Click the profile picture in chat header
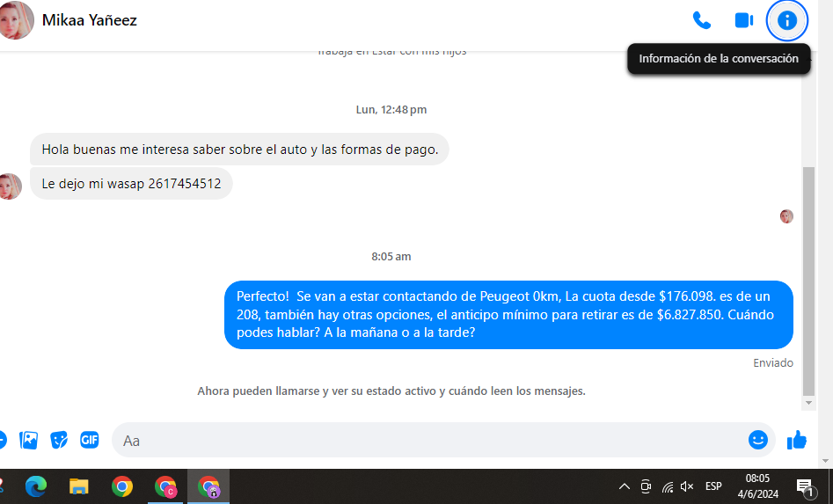 pyautogui.click(x=17, y=20)
